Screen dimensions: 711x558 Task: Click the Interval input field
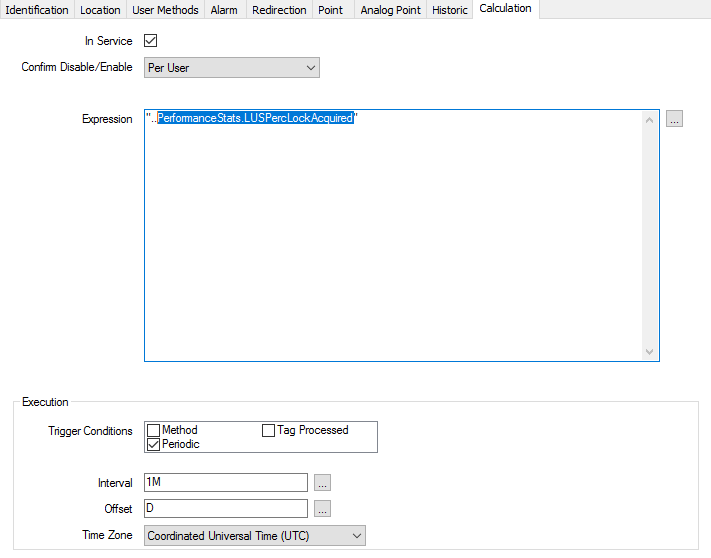(x=226, y=482)
